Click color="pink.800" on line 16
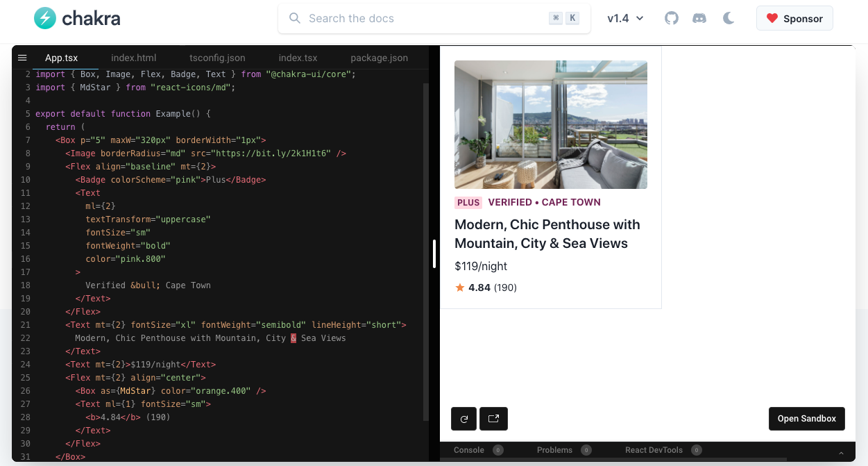The width and height of the screenshot is (868, 466). [126, 259]
